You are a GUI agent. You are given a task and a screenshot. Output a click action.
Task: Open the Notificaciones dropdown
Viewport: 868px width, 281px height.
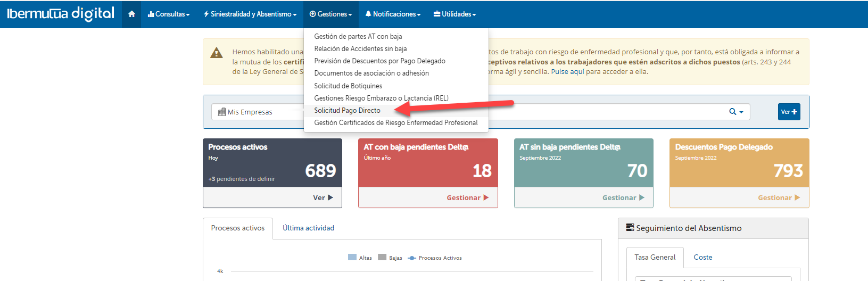pos(393,14)
